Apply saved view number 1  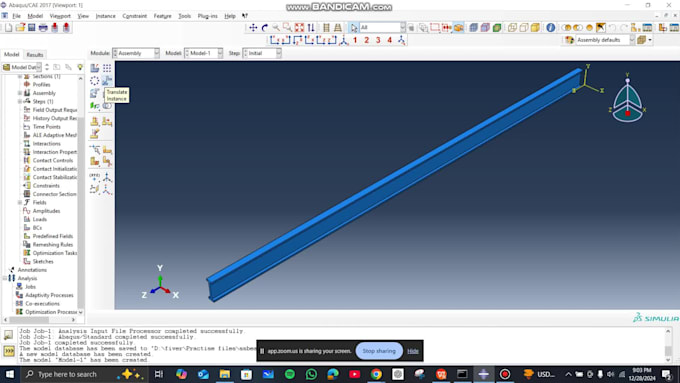(x=355, y=40)
